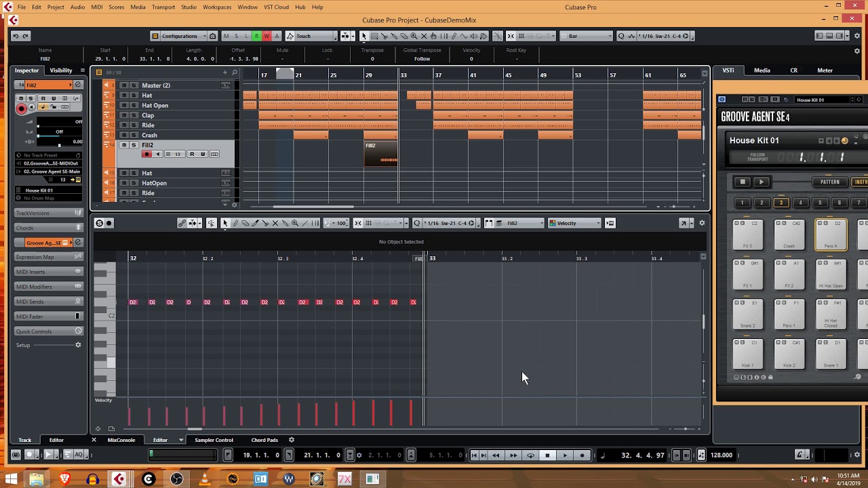Select the Zoom tool in main toolbar
The height and width of the screenshot is (488, 868).
tap(414, 36)
